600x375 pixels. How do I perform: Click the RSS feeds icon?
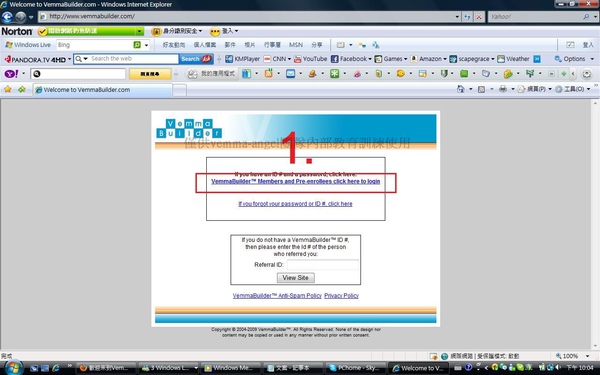click(481, 89)
